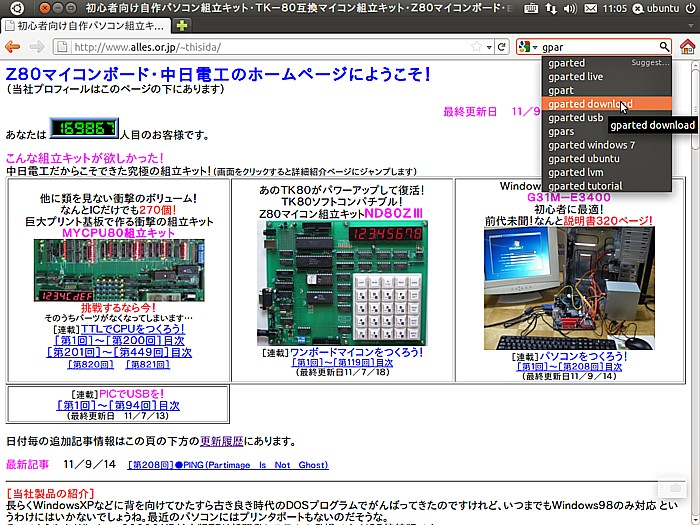Open the mail messaging indicator
Screen dimensions: 700x525
[x=590, y=8]
